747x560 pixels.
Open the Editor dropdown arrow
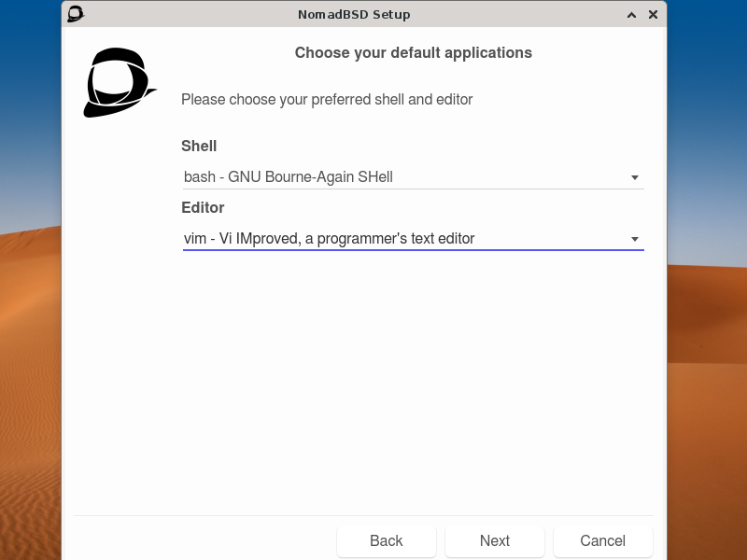634,238
